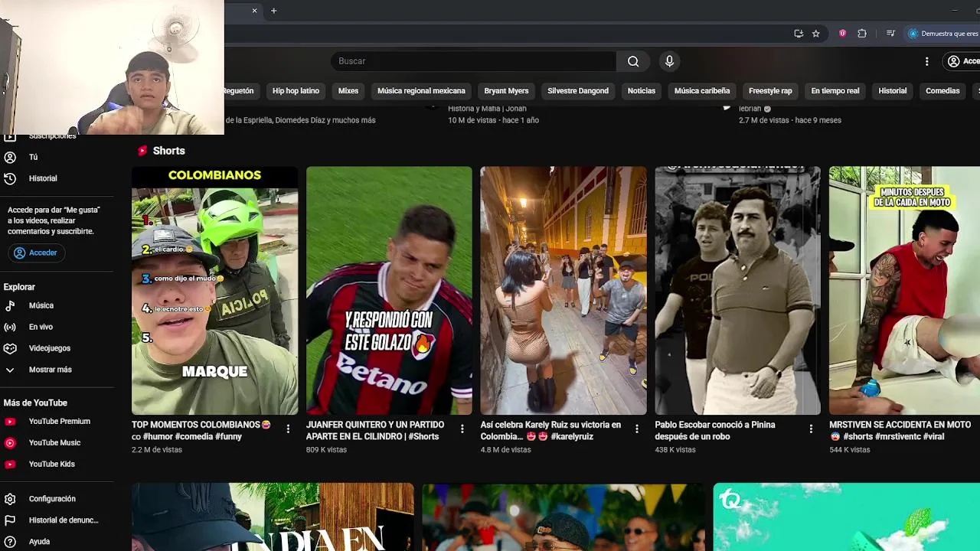This screenshot has width=980, height=551.
Task: Play the MRSTIVEN moto accident short
Action: point(904,291)
